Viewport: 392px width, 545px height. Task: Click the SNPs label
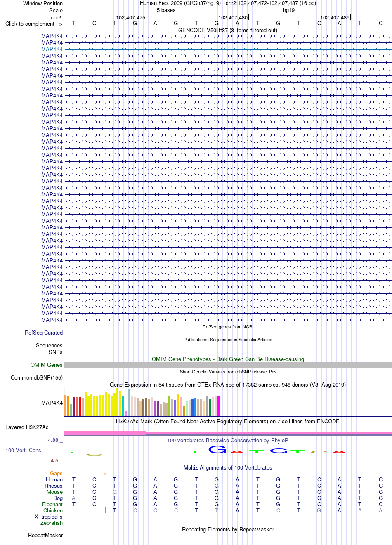click(56, 352)
